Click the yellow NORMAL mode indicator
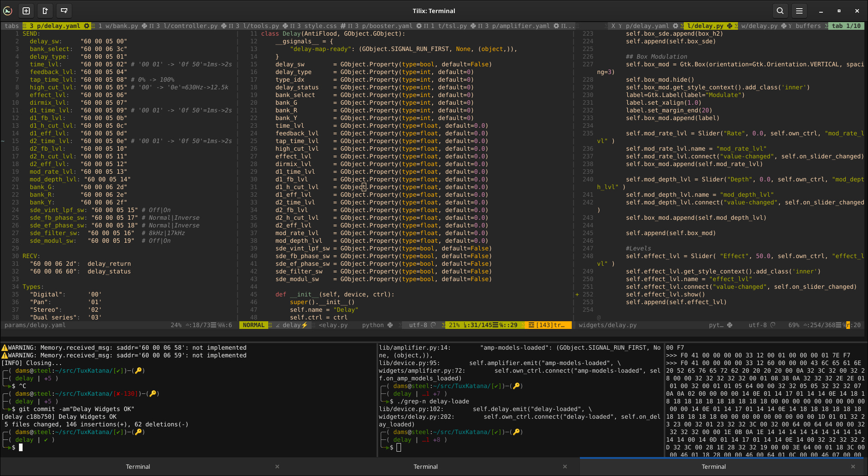 pyautogui.click(x=253, y=325)
